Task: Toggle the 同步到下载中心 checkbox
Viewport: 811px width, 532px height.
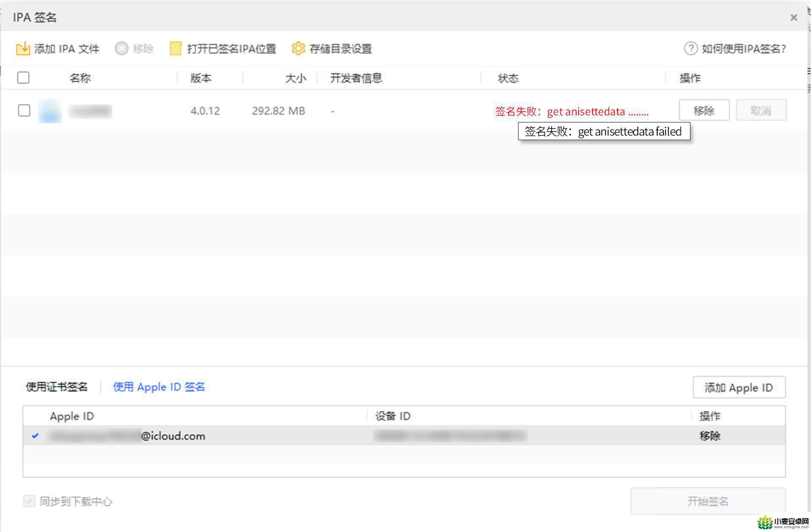Action: pyautogui.click(x=29, y=501)
